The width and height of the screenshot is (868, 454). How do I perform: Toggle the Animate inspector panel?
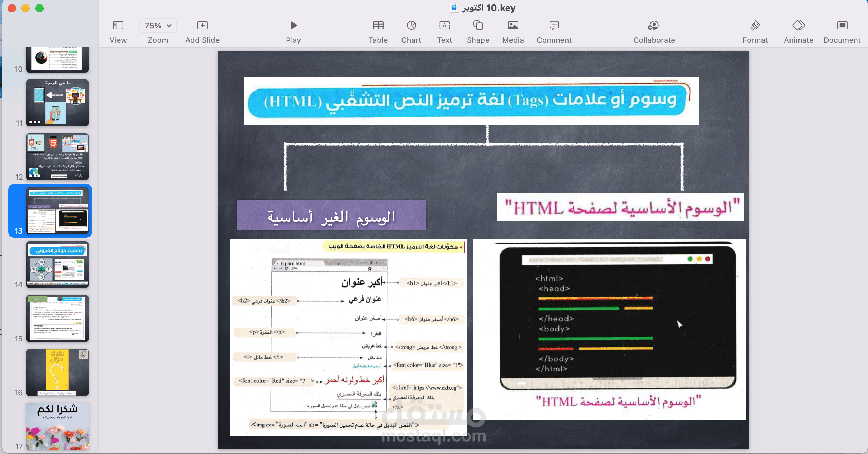[798, 26]
